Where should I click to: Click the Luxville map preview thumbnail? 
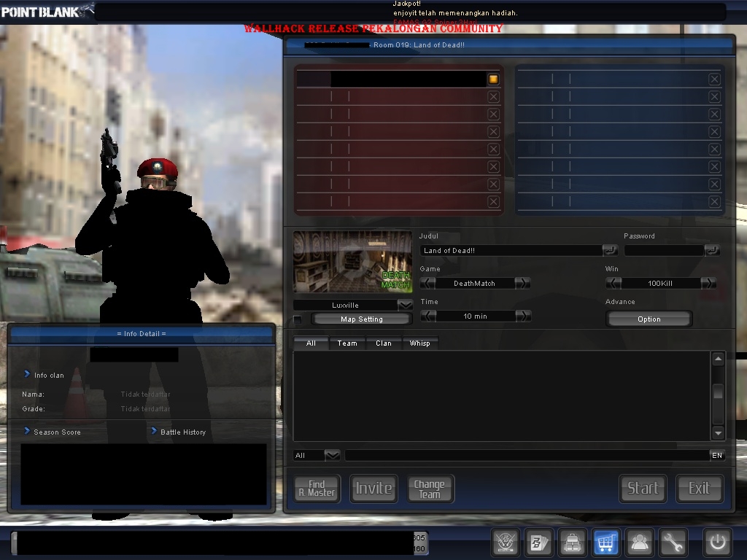click(x=352, y=262)
